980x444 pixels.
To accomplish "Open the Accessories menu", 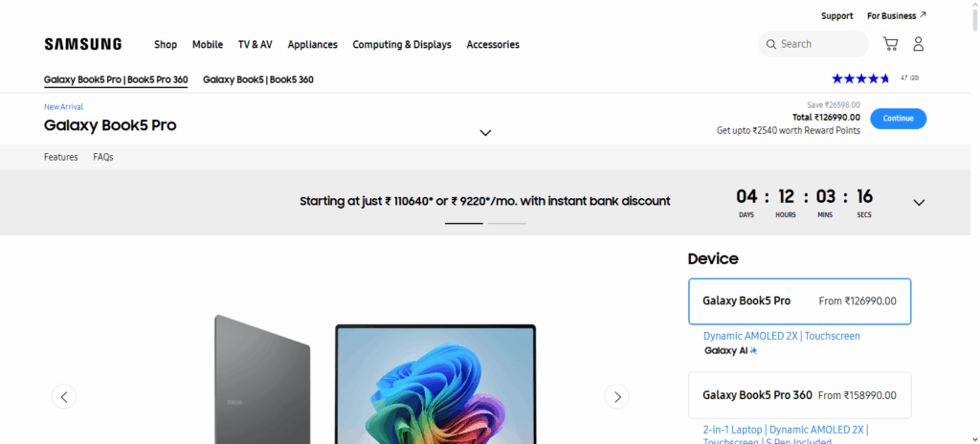I will (x=493, y=44).
